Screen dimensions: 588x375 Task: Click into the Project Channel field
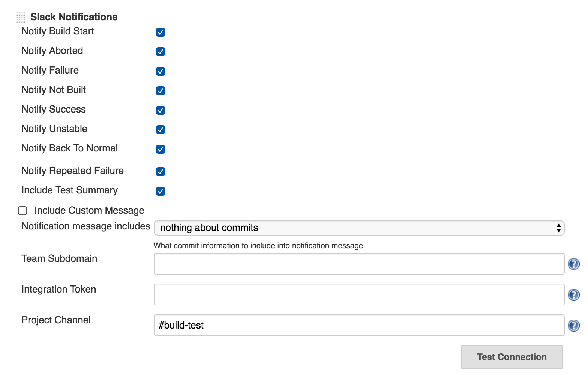tap(359, 325)
